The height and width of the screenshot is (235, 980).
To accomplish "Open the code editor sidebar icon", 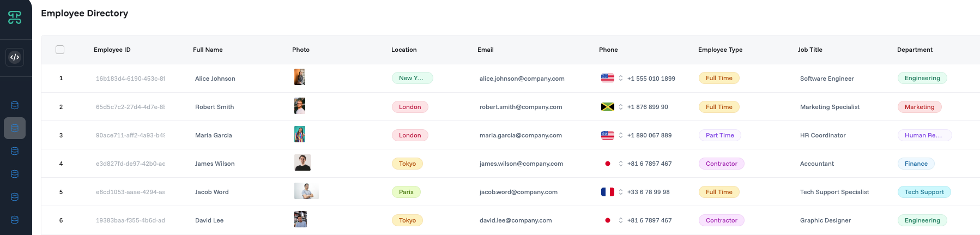I will pyautogui.click(x=15, y=57).
